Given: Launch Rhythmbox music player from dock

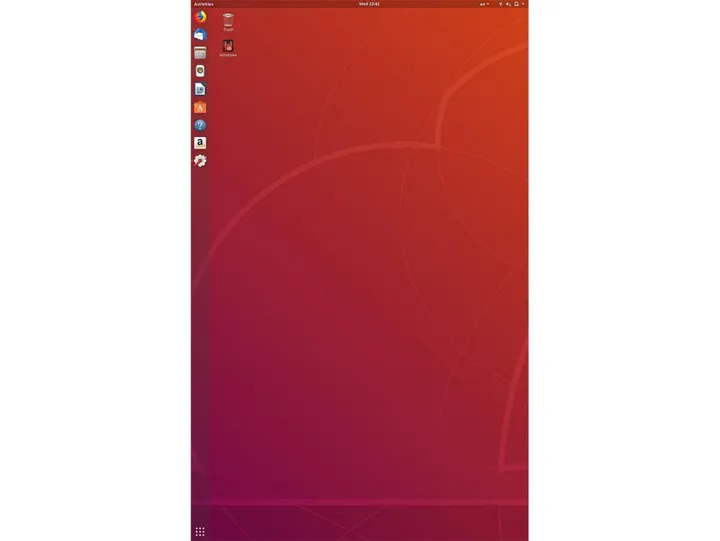Looking at the screenshot, I should click(x=200, y=71).
